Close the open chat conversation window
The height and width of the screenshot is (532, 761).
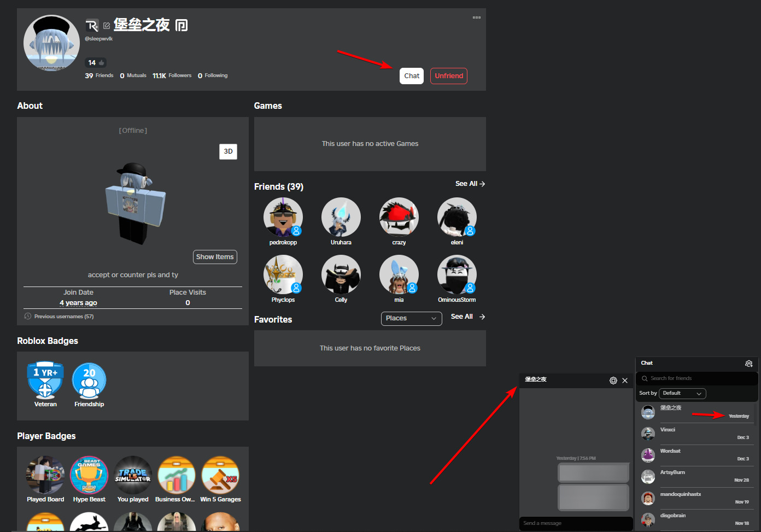pos(625,381)
